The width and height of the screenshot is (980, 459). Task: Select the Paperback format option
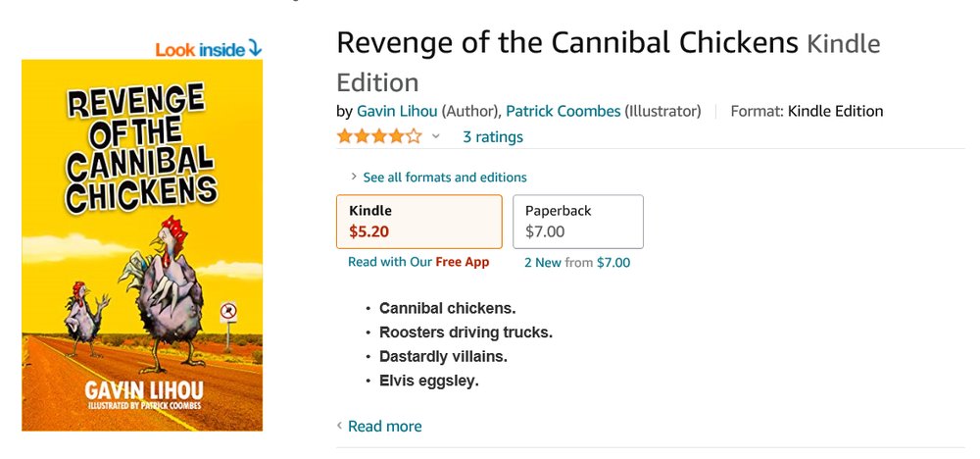point(578,221)
